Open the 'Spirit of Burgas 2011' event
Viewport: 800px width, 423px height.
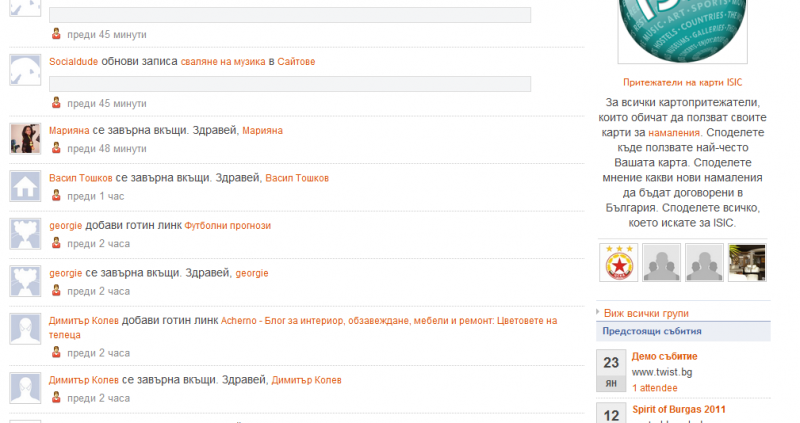(x=679, y=409)
